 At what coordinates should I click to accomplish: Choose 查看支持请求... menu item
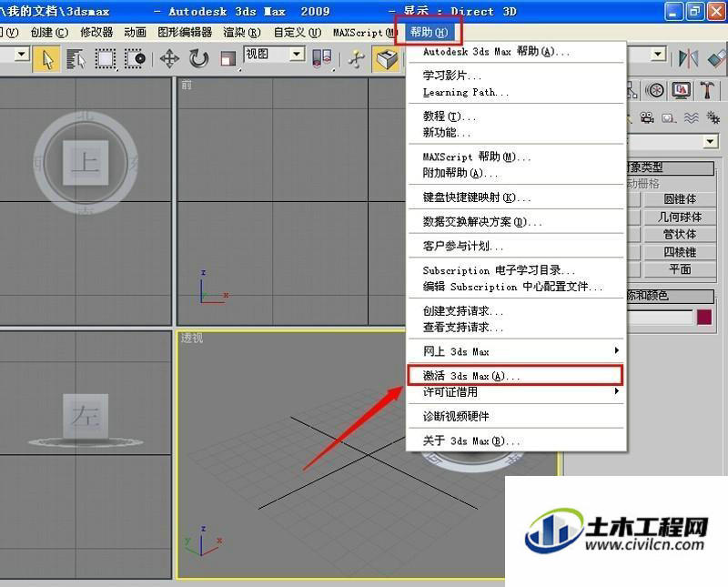[516, 327]
